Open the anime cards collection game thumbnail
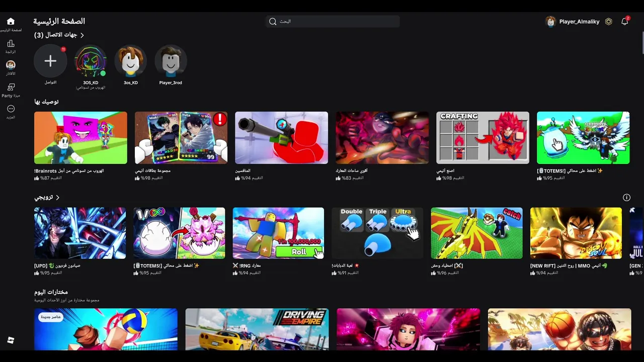The height and width of the screenshot is (362, 644). [x=181, y=138]
